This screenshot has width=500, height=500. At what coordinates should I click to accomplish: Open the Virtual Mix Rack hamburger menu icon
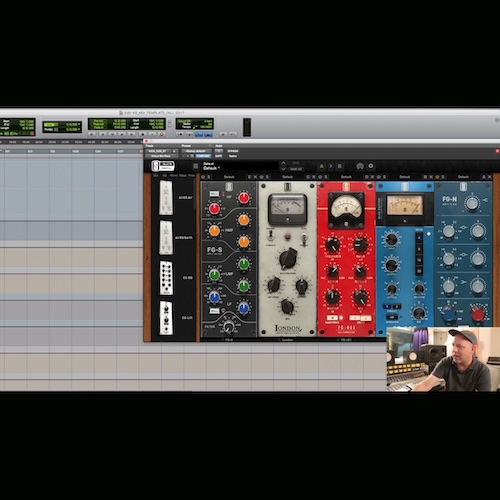[x=196, y=166]
